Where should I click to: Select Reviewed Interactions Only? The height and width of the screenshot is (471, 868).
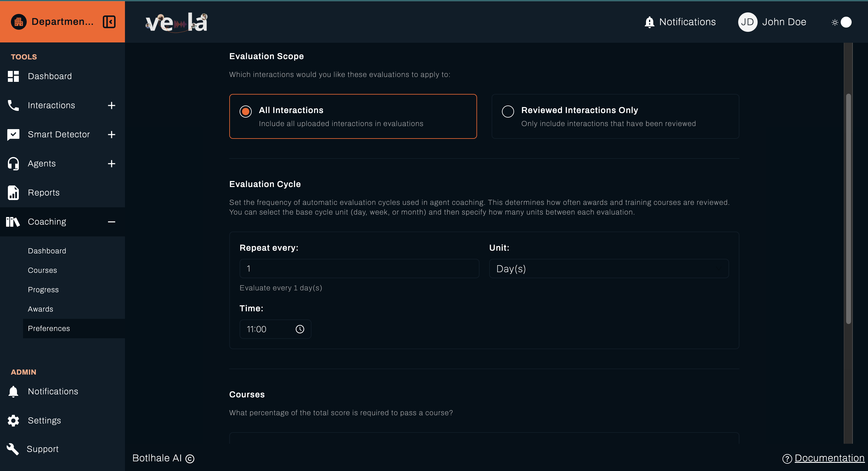point(508,111)
